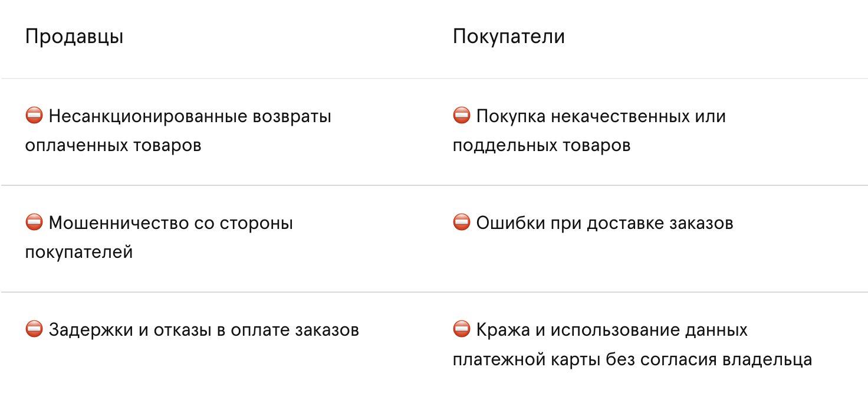Image resolution: width=868 pixels, height=393 pixels.
Task: Click the text "Мошенничество со стороны"
Action: point(171,223)
